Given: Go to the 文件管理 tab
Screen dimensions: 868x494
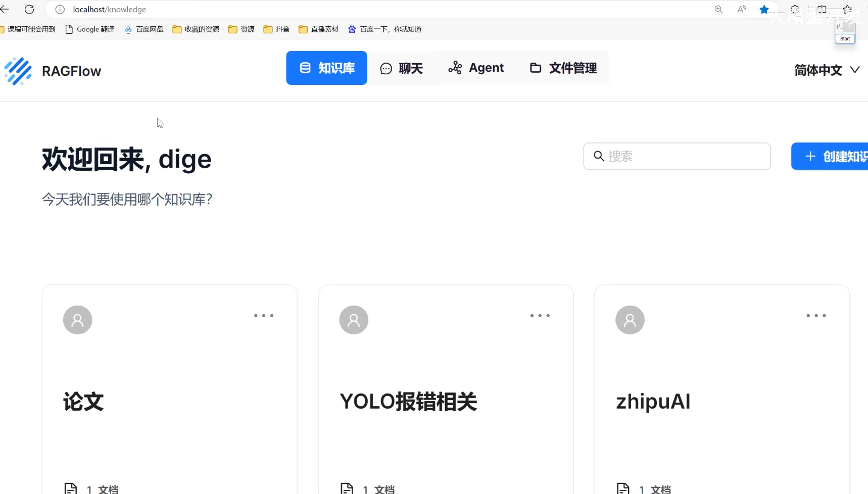Looking at the screenshot, I should coord(563,68).
